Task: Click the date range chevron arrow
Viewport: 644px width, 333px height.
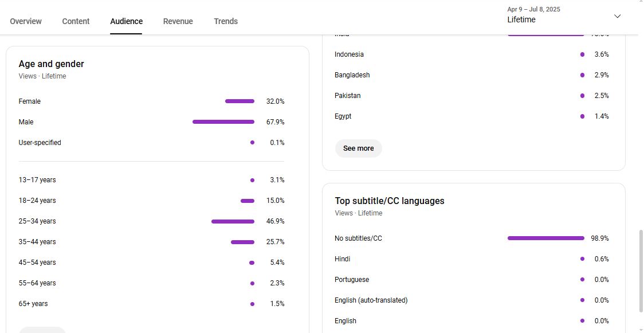Action: pyautogui.click(x=617, y=16)
